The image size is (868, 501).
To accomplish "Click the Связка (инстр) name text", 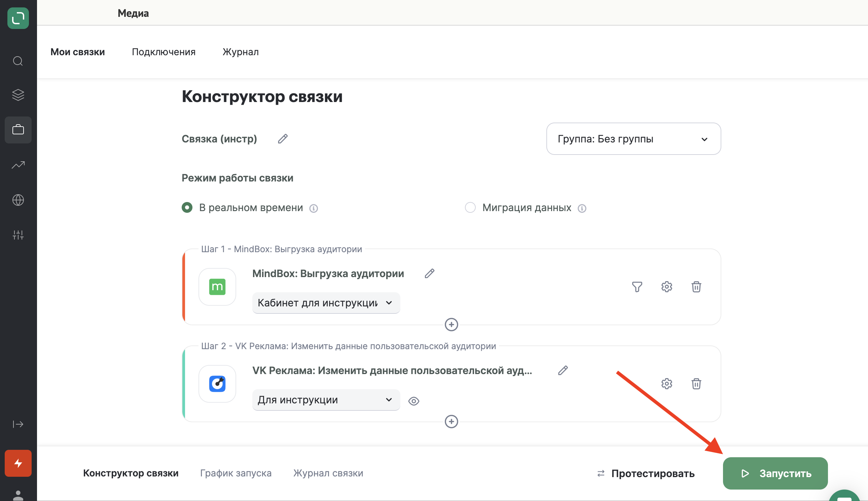I will click(219, 139).
